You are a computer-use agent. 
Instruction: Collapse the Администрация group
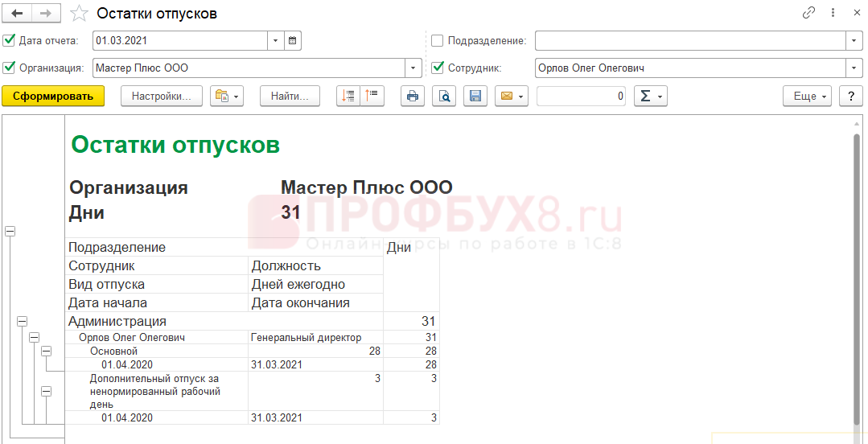pos(23,321)
